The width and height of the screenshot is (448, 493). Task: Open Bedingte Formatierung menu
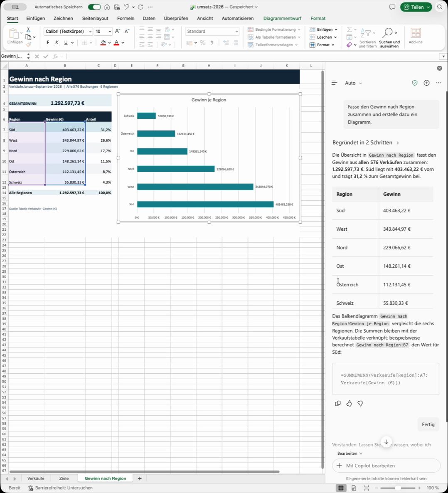[x=274, y=30]
